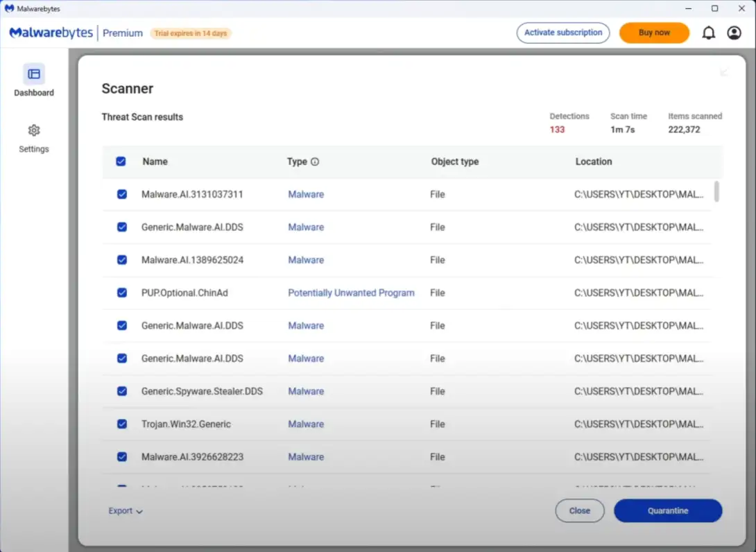
Task: Click the notifications bell icon
Action: click(x=708, y=33)
